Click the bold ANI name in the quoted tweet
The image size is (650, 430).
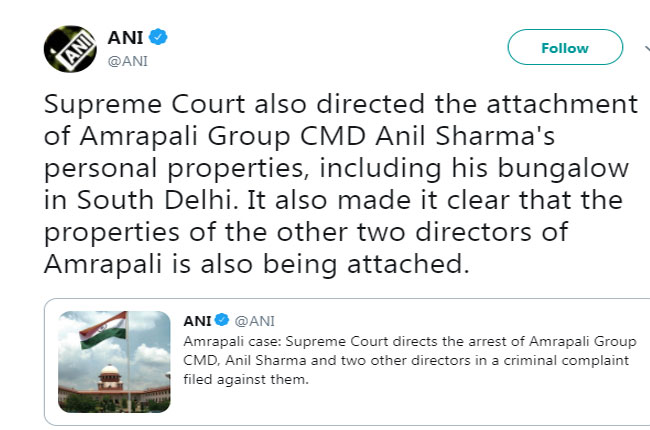tap(197, 321)
